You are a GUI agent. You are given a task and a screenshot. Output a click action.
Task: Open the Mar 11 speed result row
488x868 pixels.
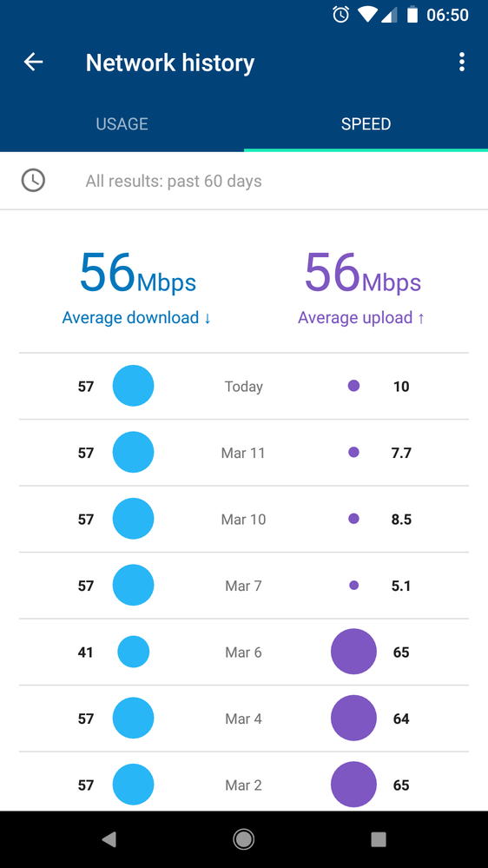click(x=244, y=453)
